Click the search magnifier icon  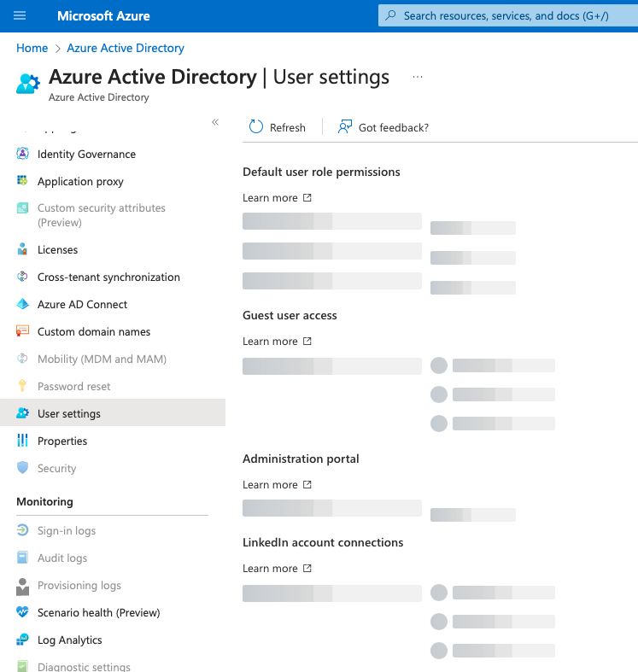(390, 15)
